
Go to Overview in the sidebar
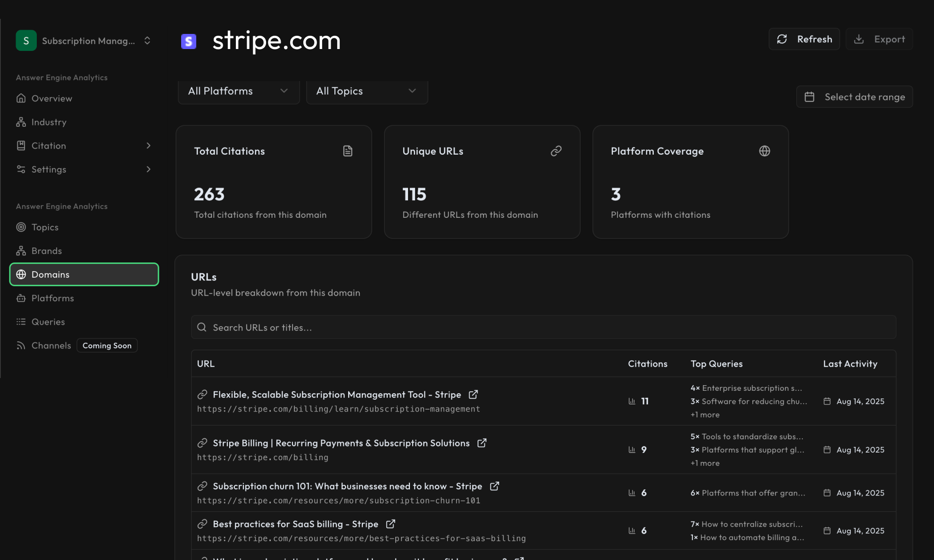[51, 98]
